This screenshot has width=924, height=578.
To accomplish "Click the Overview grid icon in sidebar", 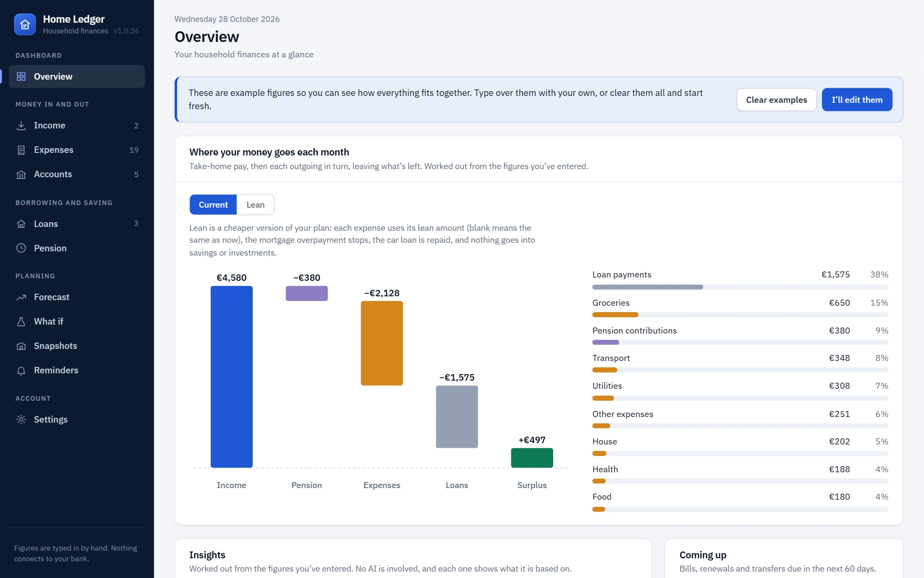I will [x=21, y=77].
